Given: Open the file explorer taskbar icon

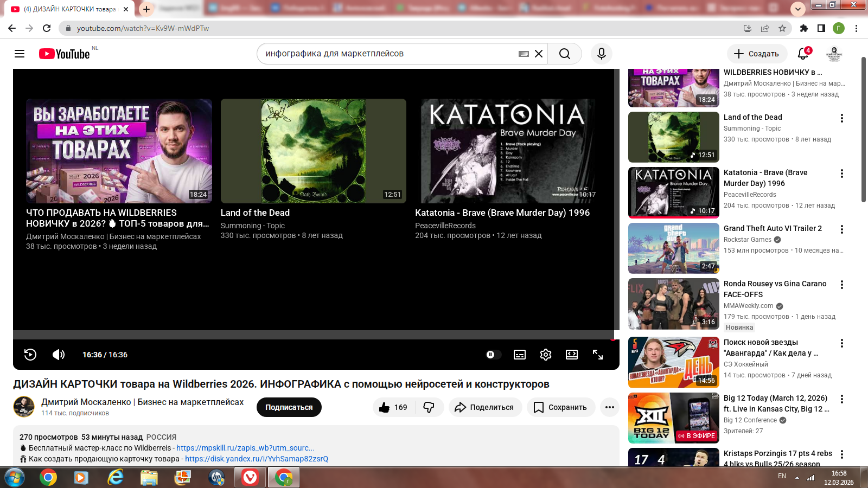Looking at the screenshot, I should pos(149,478).
